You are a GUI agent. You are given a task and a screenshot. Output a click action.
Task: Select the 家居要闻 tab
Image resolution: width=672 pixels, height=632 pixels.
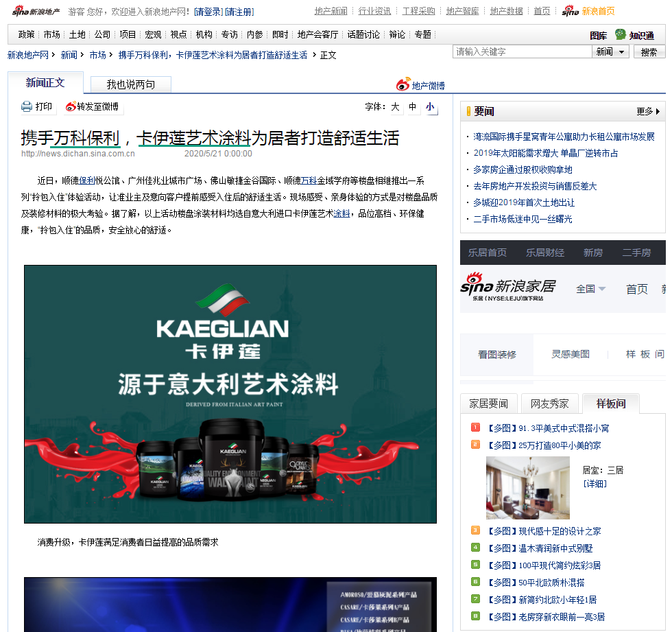coord(488,403)
